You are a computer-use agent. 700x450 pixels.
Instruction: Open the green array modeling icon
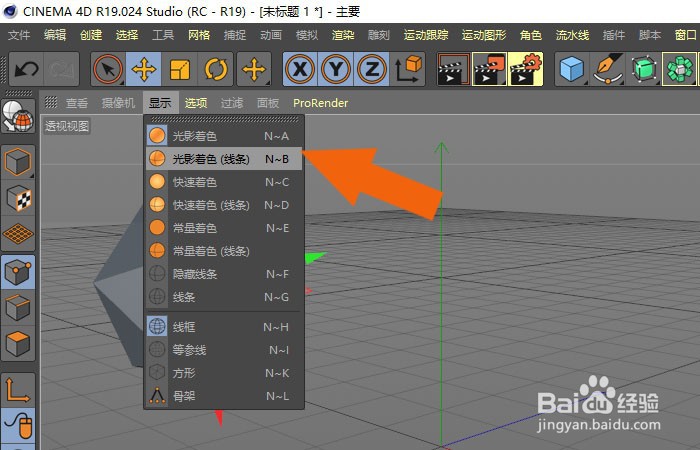click(679, 69)
